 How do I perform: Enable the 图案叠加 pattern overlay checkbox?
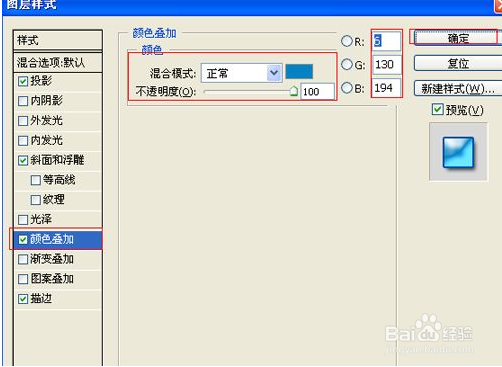tap(23, 279)
